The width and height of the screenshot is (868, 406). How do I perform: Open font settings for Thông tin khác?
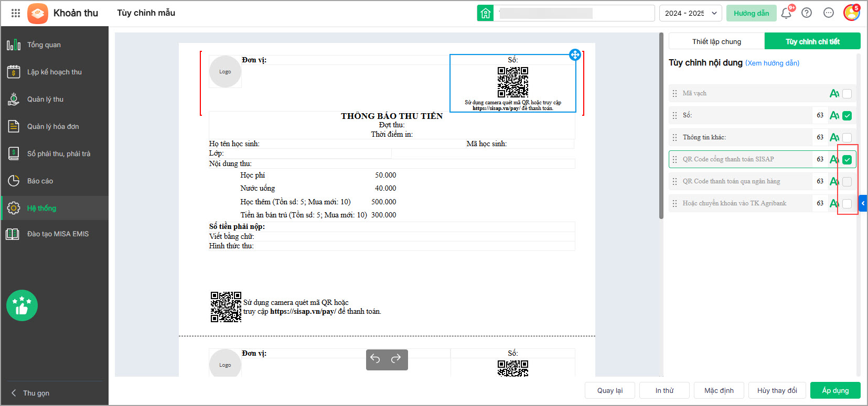834,137
